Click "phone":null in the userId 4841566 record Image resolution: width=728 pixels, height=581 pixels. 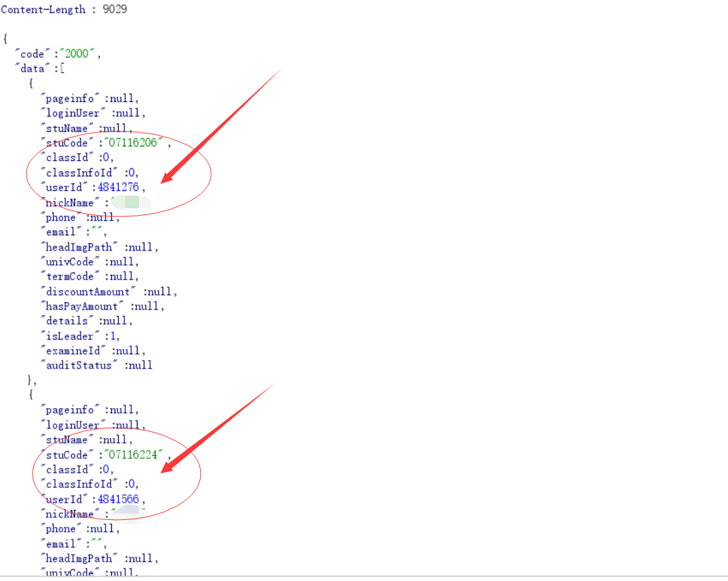[x=80, y=528]
